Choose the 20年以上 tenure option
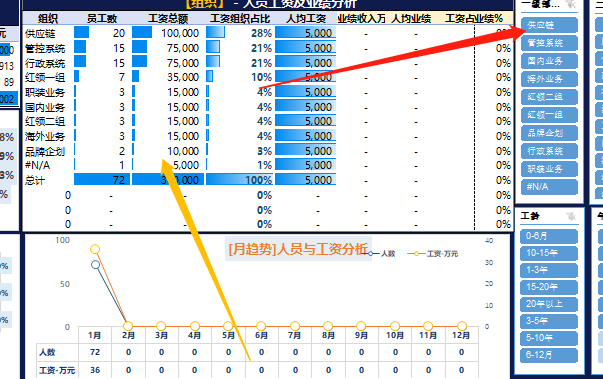Viewport: 603px width, 379px height. click(x=549, y=304)
